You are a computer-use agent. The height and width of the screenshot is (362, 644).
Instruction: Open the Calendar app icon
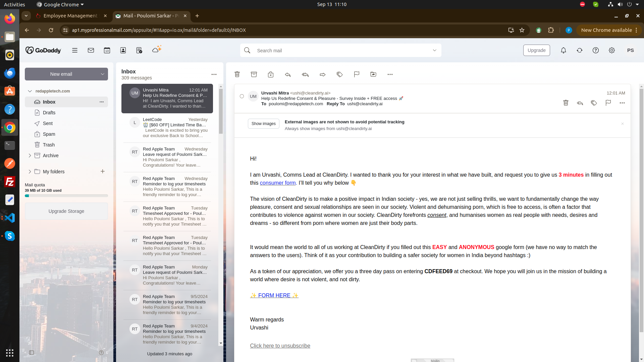click(107, 50)
